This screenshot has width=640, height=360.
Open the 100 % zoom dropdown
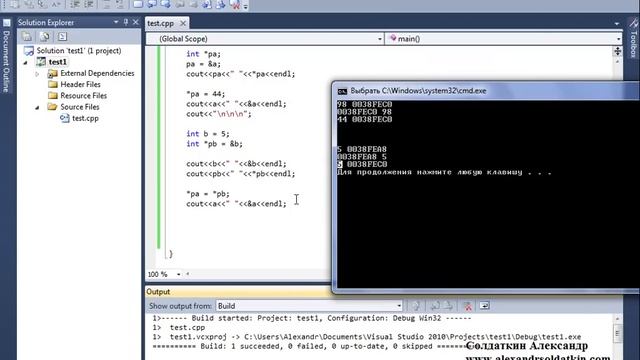pyautogui.click(x=178, y=274)
